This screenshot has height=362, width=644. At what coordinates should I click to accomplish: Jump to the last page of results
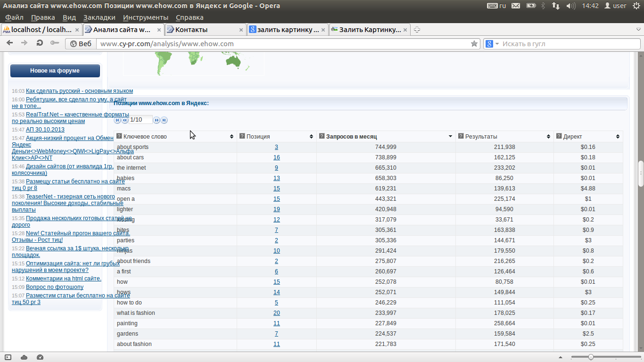point(164,120)
